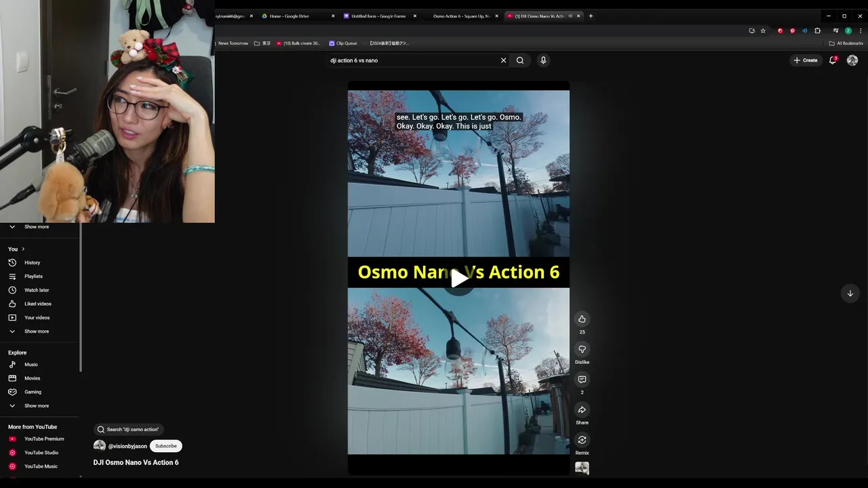Click the Explore section heading
868x488 pixels.
click(x=18, y=352)
